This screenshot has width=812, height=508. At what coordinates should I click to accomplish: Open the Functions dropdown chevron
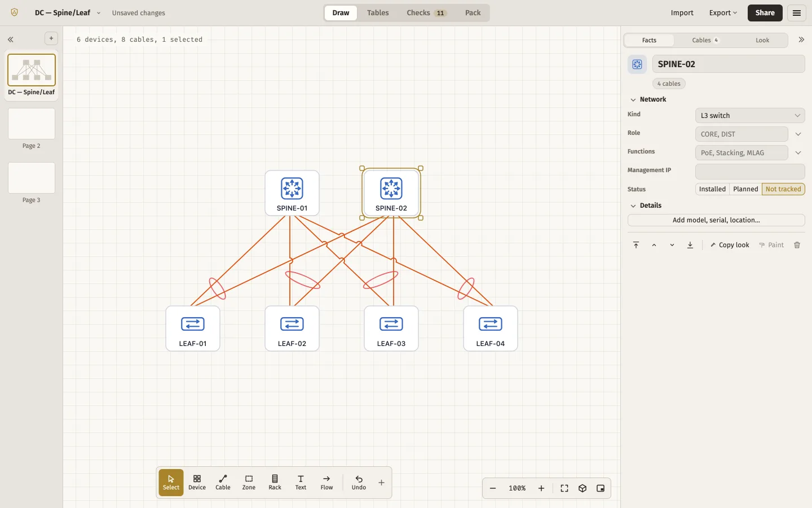coord(798,153)
